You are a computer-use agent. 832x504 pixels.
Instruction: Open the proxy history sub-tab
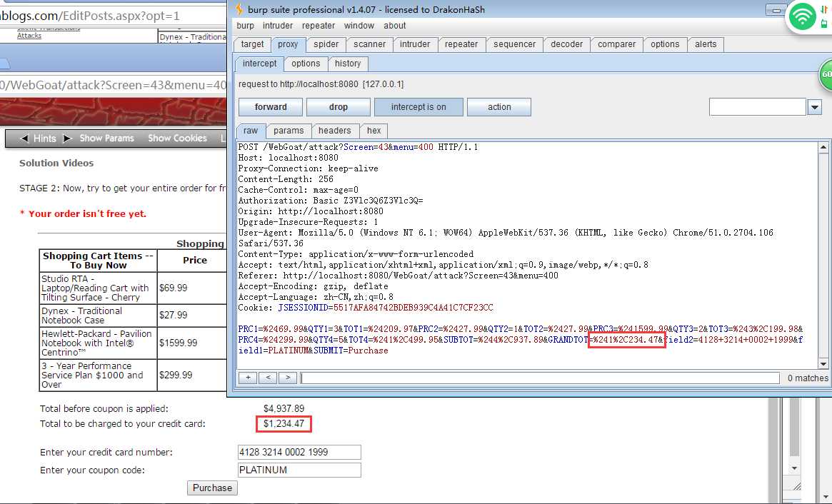[348, 63]
